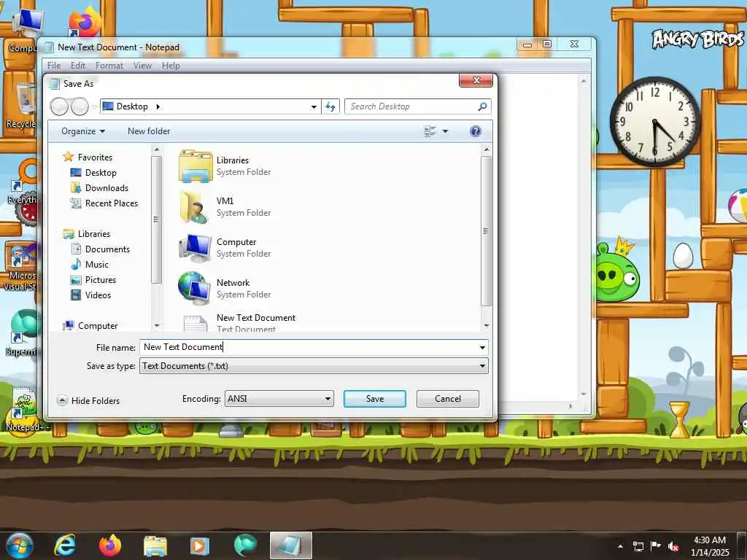Open the Edit menu in Notepad
Image resolution: width=747 pixels, height=560 pixels.
[x=77, y=66]
